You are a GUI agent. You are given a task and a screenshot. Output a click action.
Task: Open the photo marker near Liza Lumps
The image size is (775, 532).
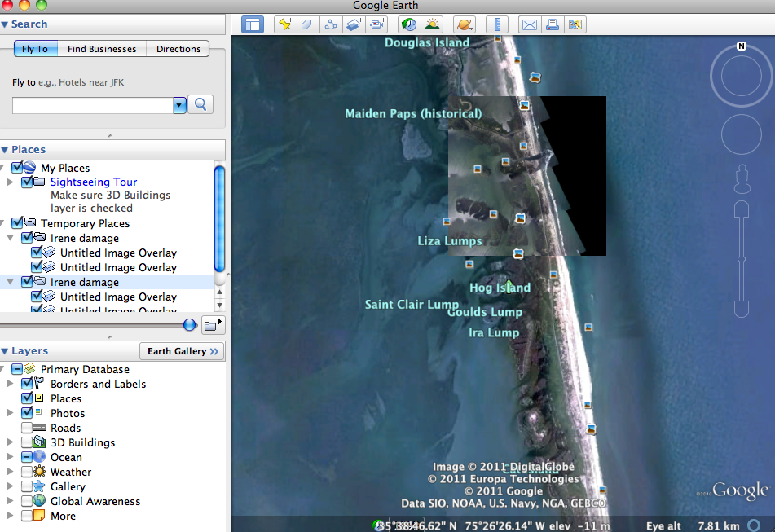pos(447,222)
